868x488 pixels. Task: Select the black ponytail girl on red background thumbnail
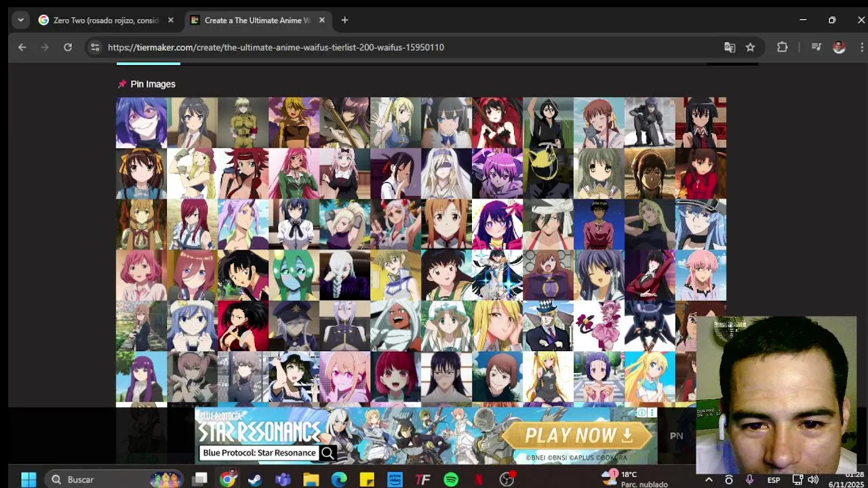tap(243, 326)
